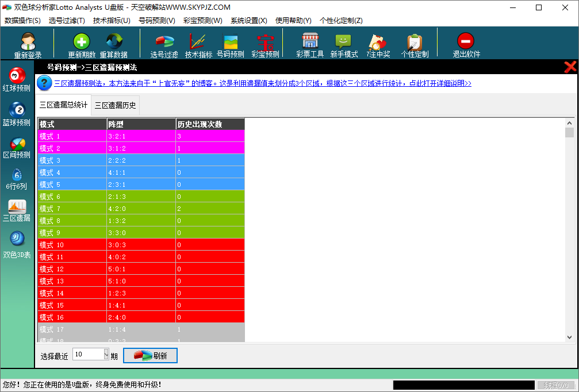This screenshot has width=579, height=392.
Task: Click the table scrollbar up arrow
Action: pos(569,123)
